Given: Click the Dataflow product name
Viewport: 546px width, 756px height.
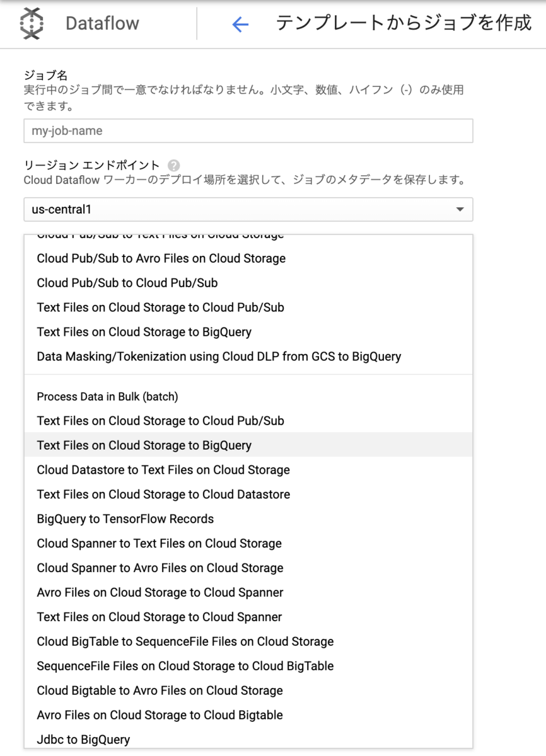Looking at the screenshot, I should 102,24.
